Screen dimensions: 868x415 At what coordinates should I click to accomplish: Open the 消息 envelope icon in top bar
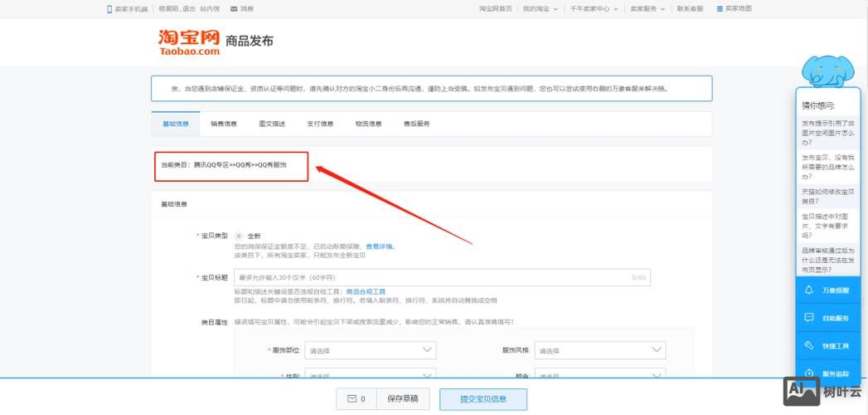coord(234,9)
